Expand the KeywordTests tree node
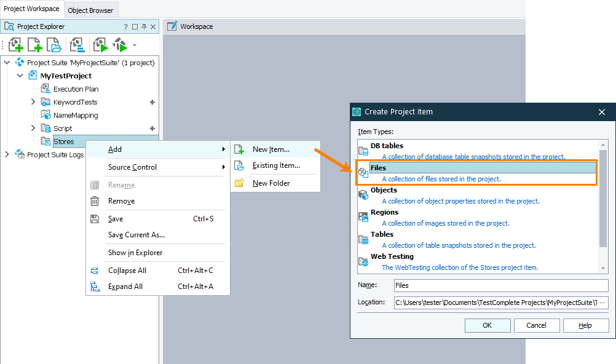The width and height of the screenshot is (616, 364). tap(33, 101)
